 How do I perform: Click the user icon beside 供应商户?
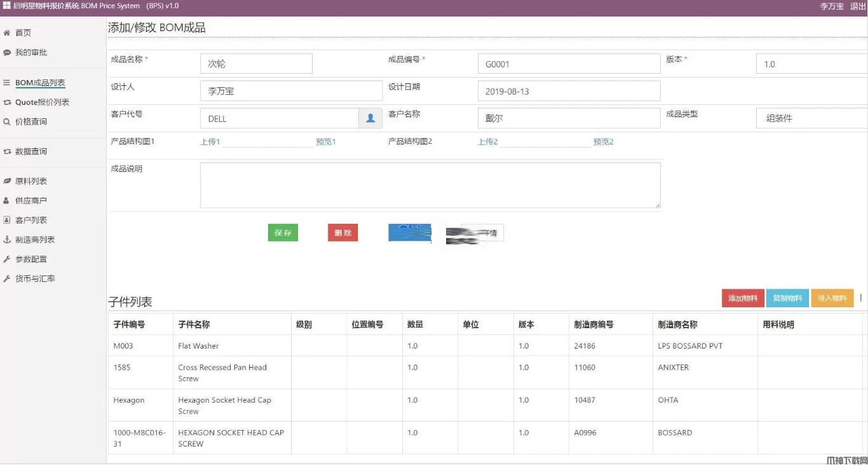click(x=7, y=200)
